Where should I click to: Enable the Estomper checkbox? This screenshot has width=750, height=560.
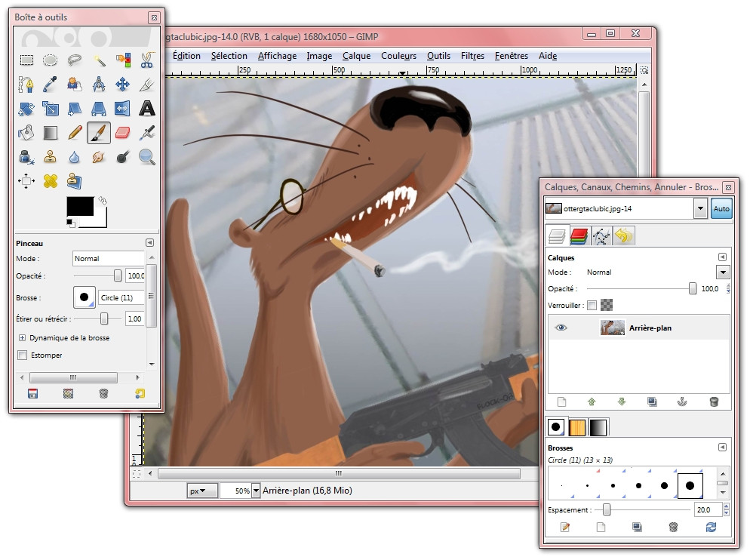(x=22, y=355)
